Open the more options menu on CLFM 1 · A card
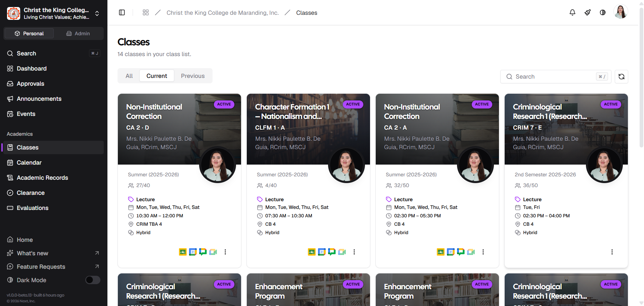 354,252
